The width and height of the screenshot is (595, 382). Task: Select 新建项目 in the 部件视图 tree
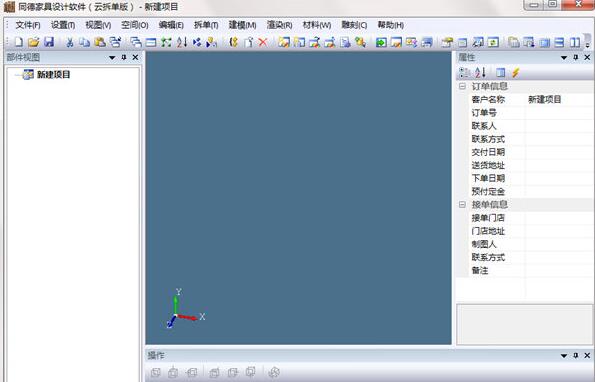(x=54, y=74)
